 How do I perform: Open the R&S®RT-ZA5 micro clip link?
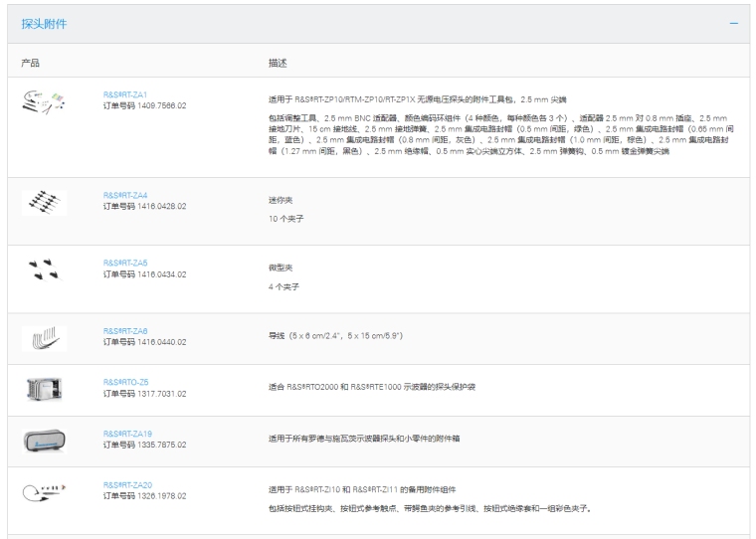125,263
